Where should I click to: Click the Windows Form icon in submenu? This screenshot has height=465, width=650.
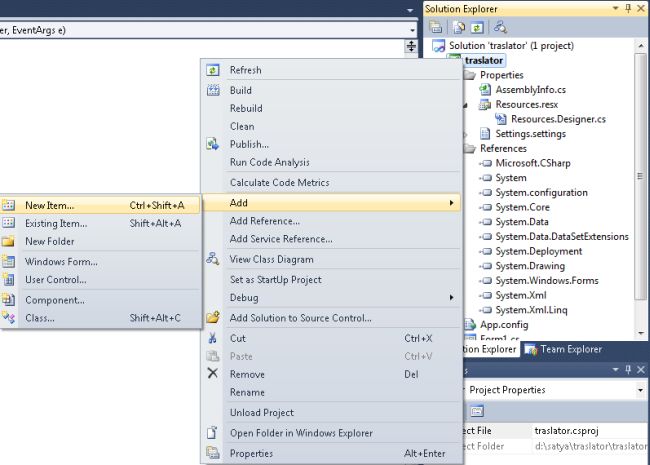(x=8, y=261)
